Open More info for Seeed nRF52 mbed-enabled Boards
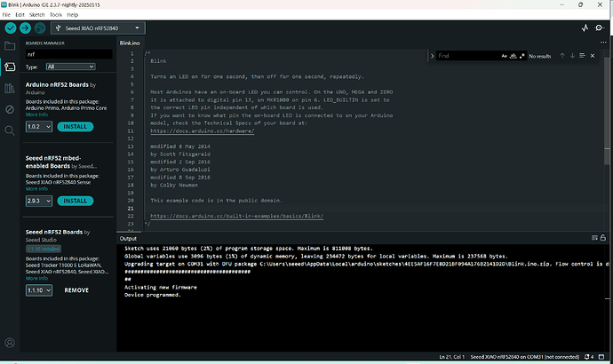Image resolution: width=613 pixels, height=364 pixels. [36, 188]
